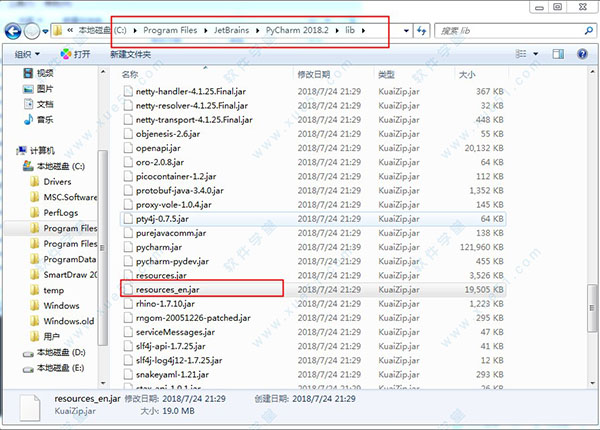Select the Windows.old folder in sidebar
The width and height of the screenshot is (600, 430).
[x=68, y=321]
